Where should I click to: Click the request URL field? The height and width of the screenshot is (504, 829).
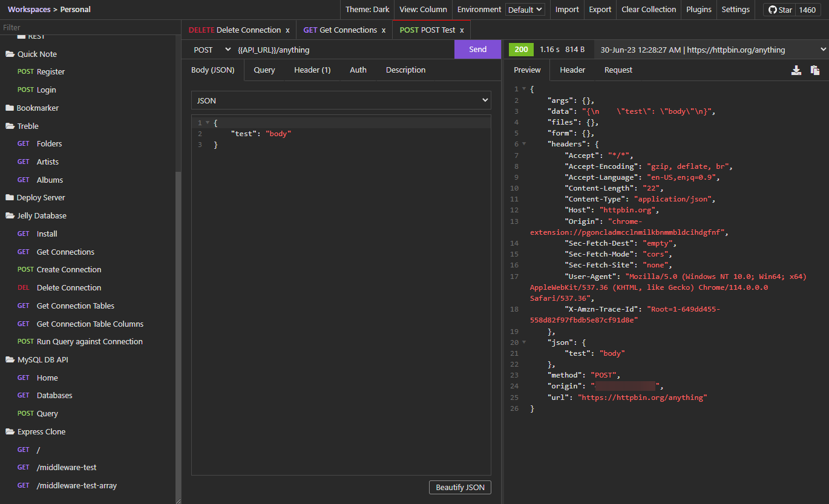(x=344, y=50)
